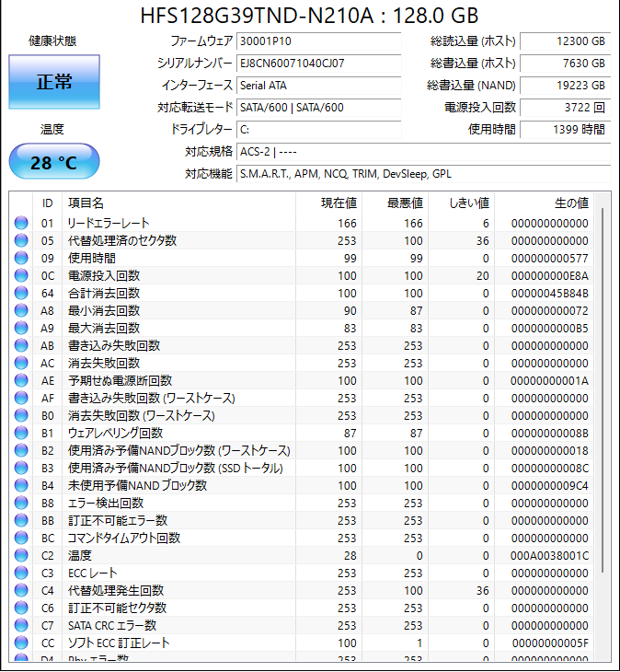Click status orb of row C4 代替処理発生回数

(21, 591)
